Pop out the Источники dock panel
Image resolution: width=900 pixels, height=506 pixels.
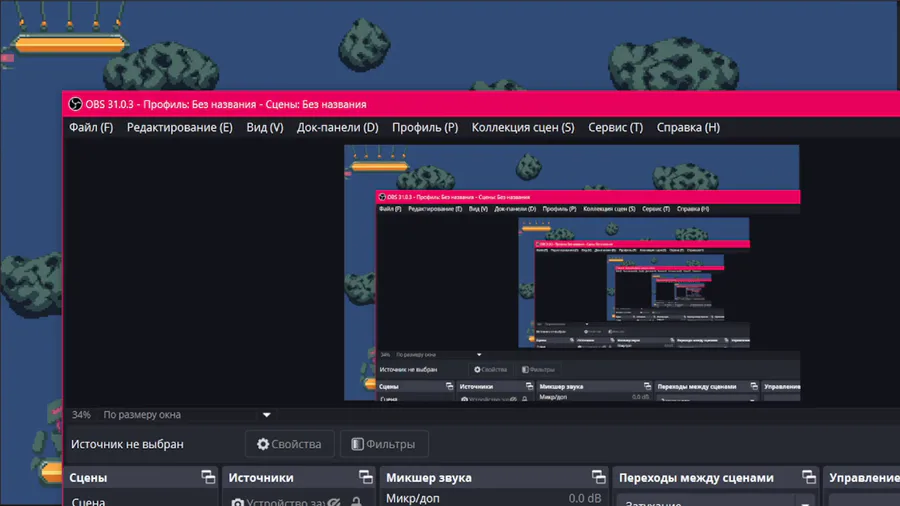click(x=366, y=477)
